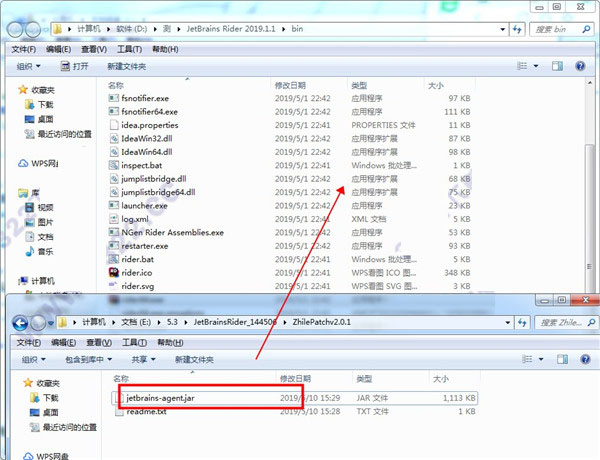Image resolution: width=600 pixels, height=460 pixels.
Task: Open the 包含到库中 dropdown
Action: (88, 359)
